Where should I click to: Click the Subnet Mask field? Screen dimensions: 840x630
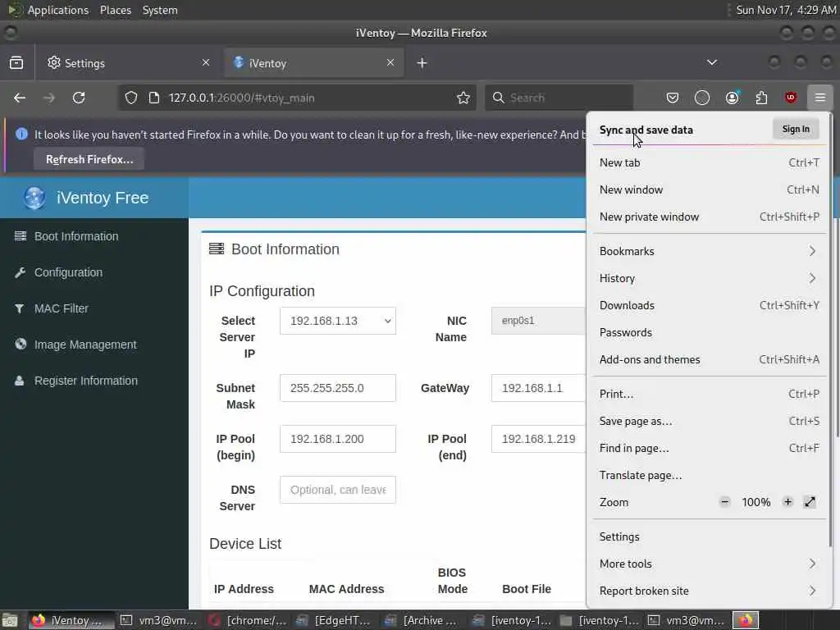(x=337, y=388)
